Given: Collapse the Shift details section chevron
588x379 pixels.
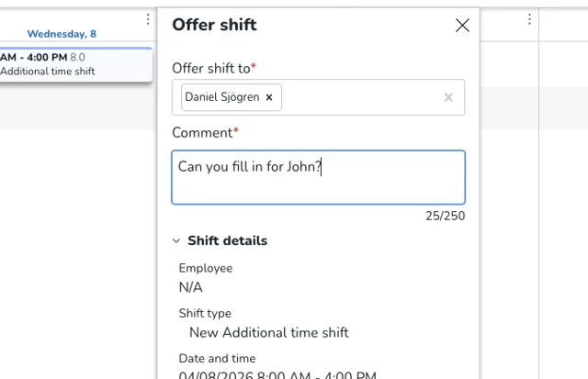Looking at the screenshot, I should [x=176, y=241].
